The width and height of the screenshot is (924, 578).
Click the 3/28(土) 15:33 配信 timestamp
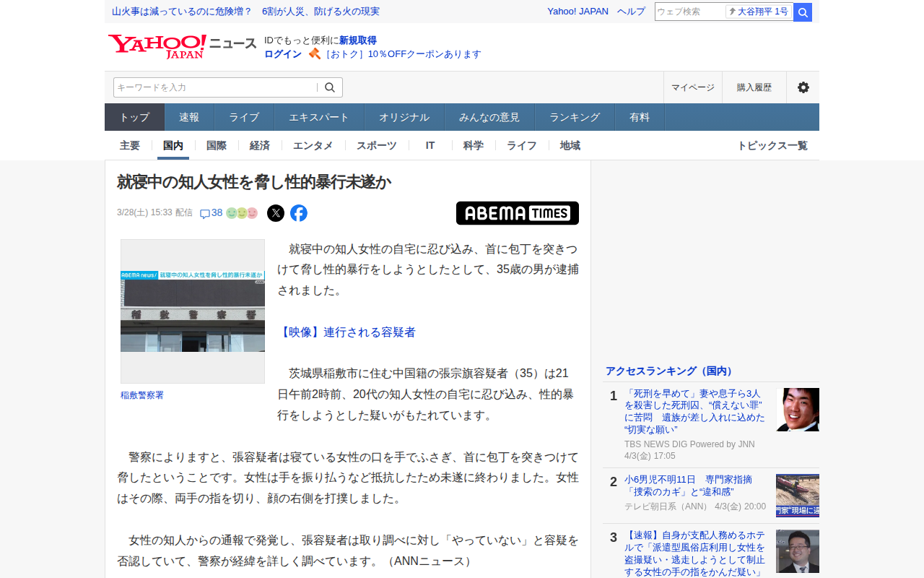(154, 213)
